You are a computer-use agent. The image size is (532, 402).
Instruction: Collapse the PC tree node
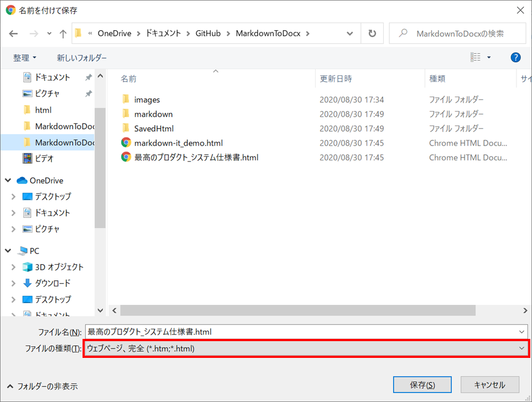click(8, 251)
